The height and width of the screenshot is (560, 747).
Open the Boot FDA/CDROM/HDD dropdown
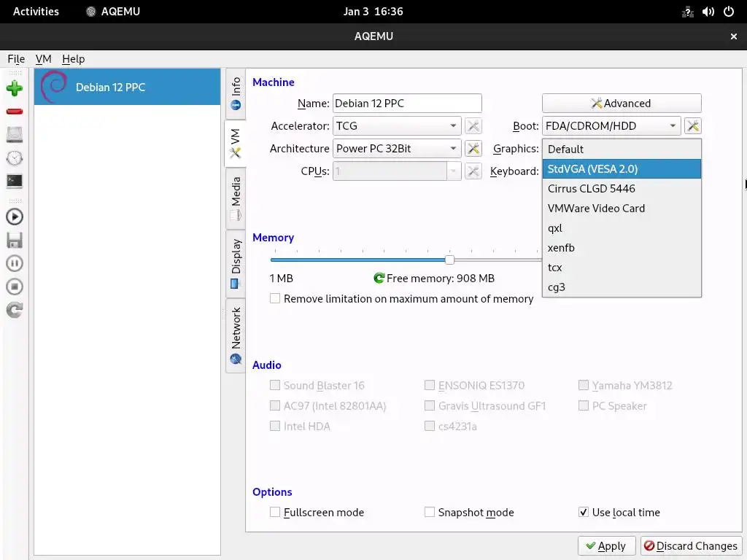tap(611, 125)
